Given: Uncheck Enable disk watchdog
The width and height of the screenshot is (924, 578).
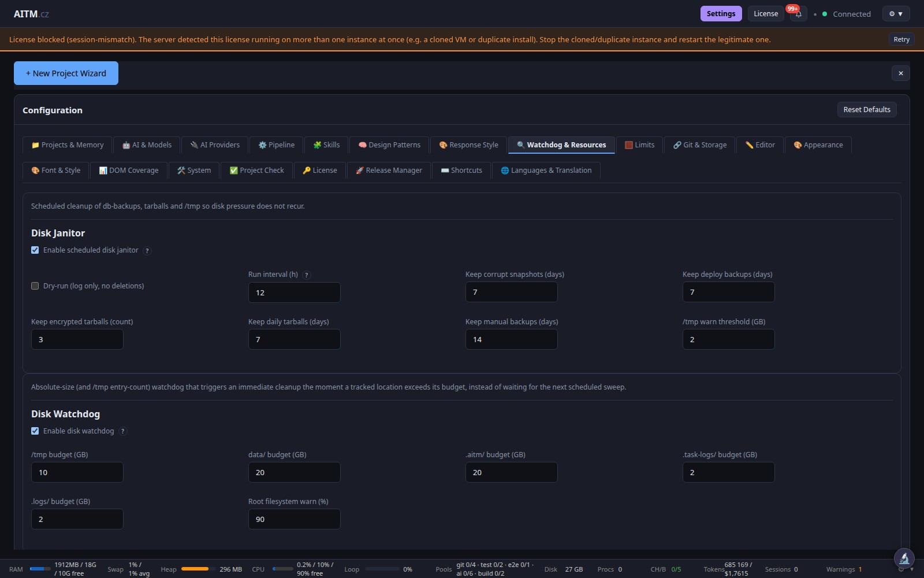Looking at the screenshot, I should [35, 431].
